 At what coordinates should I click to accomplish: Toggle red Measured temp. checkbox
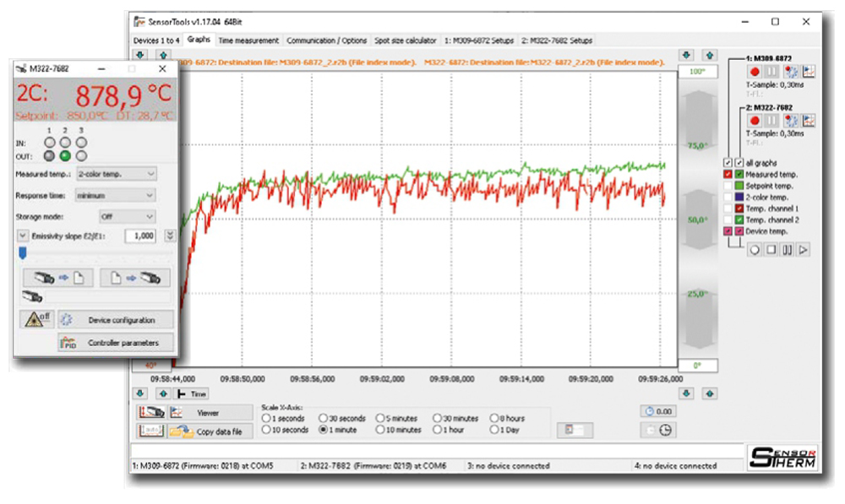pos(728,174)
